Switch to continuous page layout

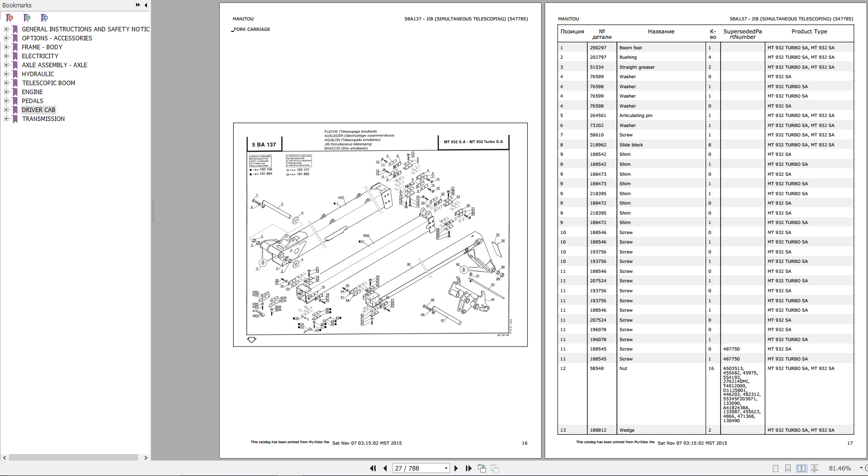(x=788, y=468)
